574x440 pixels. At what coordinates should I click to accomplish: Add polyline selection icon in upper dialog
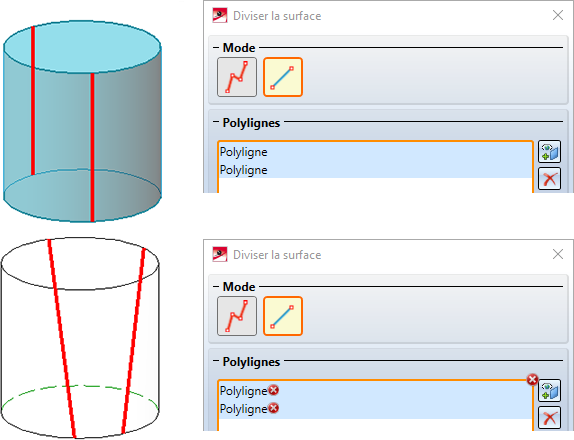click(x=549, y=152)
